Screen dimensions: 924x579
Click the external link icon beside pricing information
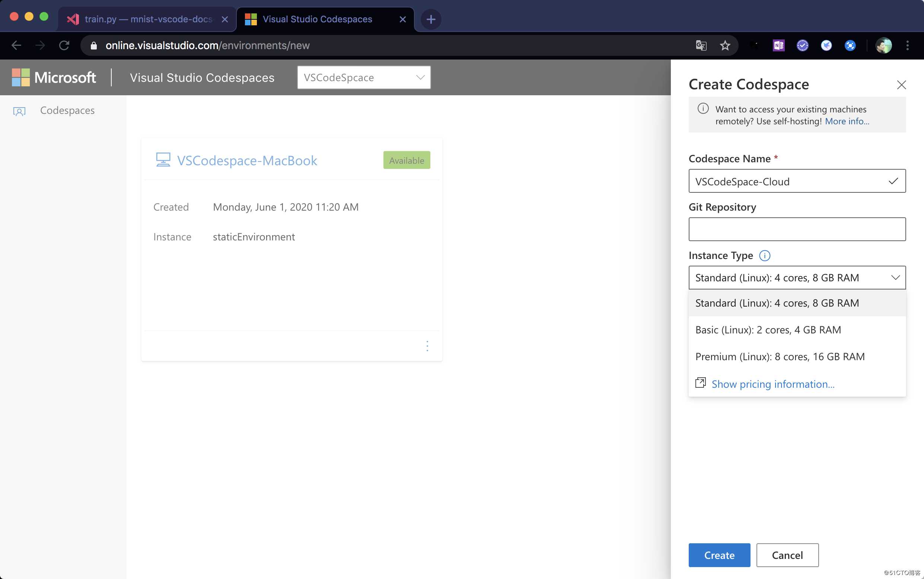pyautogui.click(x=700, y=383)
